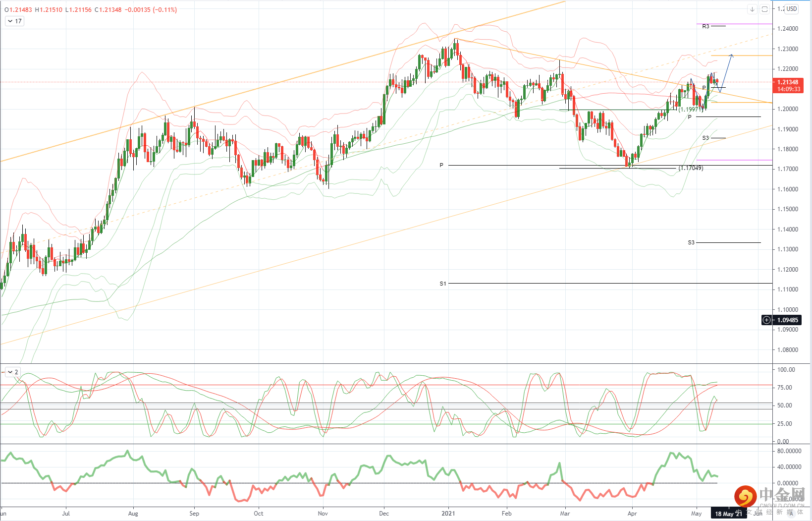
Task: Click the 25.00 oscillator scale label
Action: tap(785, 424)
